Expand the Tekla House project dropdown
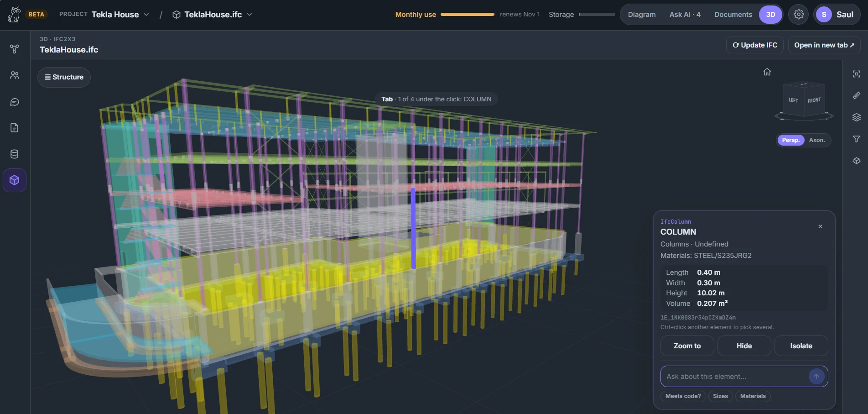The height and width of the screenshot is (414, 868). coord(120,15)
